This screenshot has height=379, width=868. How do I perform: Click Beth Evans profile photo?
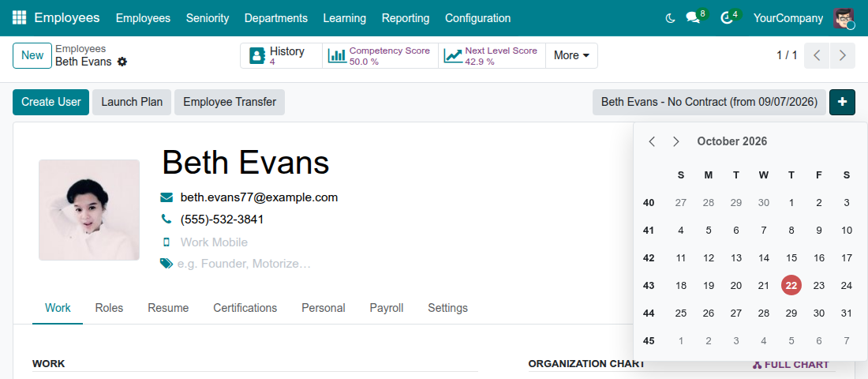(x=89, y=210)
